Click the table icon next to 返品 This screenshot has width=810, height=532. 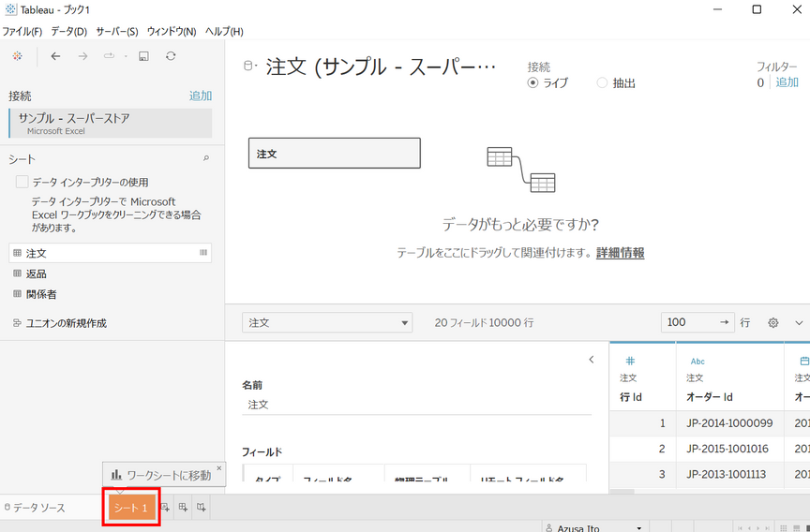click(x=18, y=274)
